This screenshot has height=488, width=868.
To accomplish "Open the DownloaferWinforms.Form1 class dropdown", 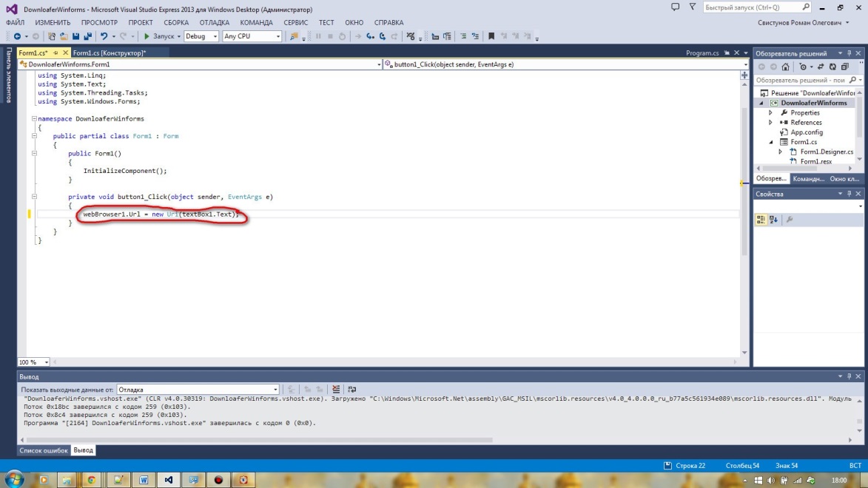I will [x=200, y=65].
